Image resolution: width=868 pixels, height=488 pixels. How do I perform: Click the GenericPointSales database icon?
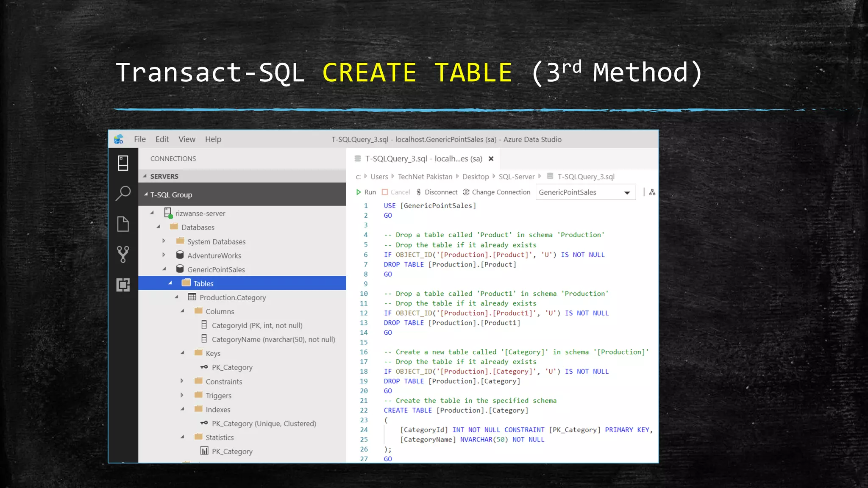180,269
